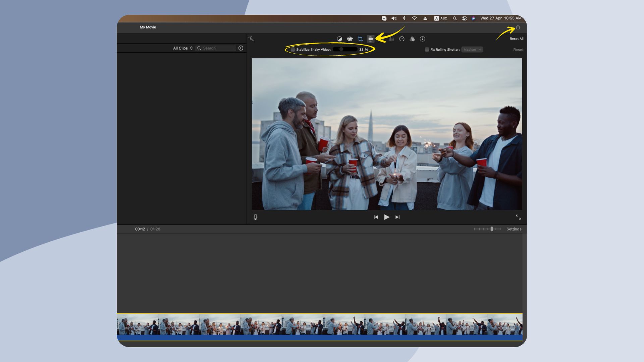Click the voiceover microphone icon
This screenshot has height=362, width=644.
click(x=256, y=217)
